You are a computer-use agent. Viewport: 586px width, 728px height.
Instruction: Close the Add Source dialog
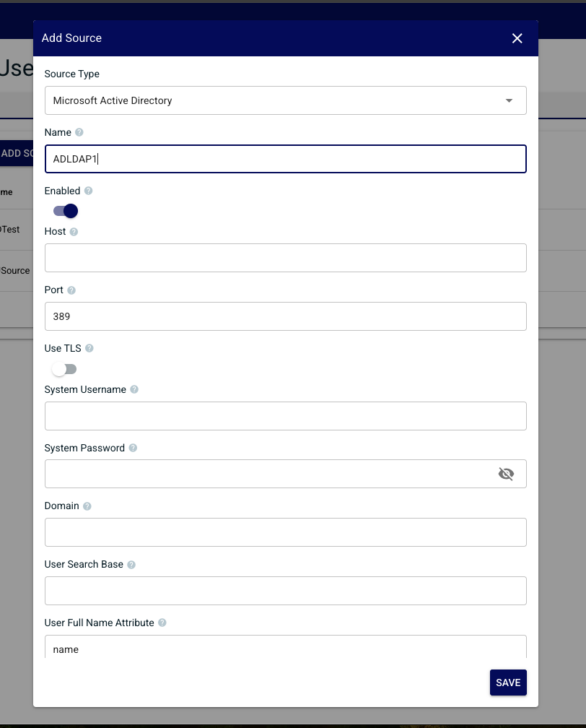coord(517,38)
